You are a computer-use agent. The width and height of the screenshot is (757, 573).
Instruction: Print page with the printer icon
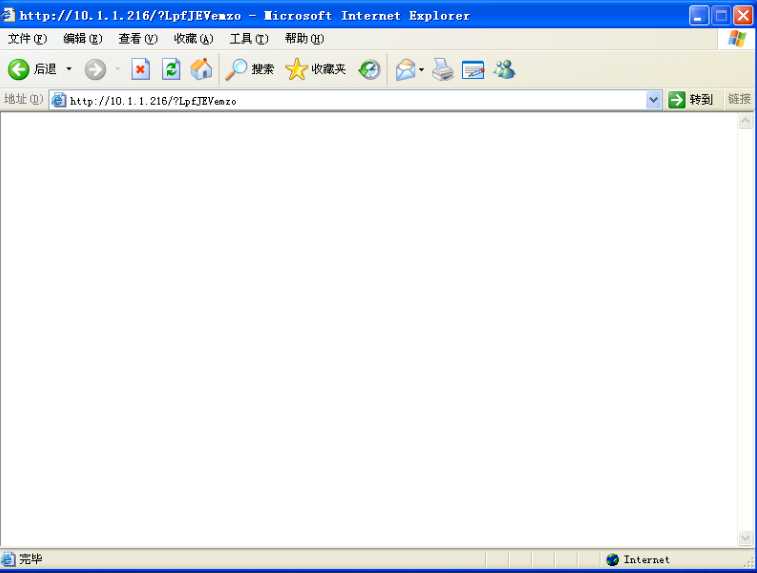pyautogui.click(x=443, y=70)
